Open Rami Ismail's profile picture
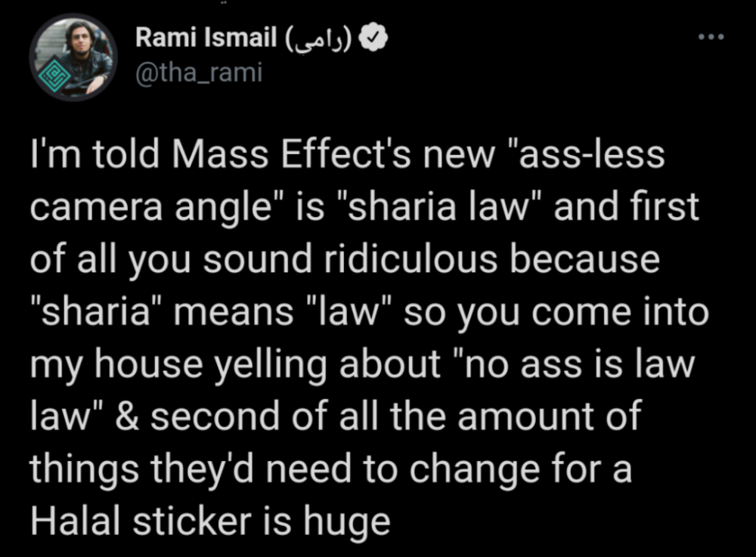This screenshot has width=756, height=557. click(x=72, y=57)
